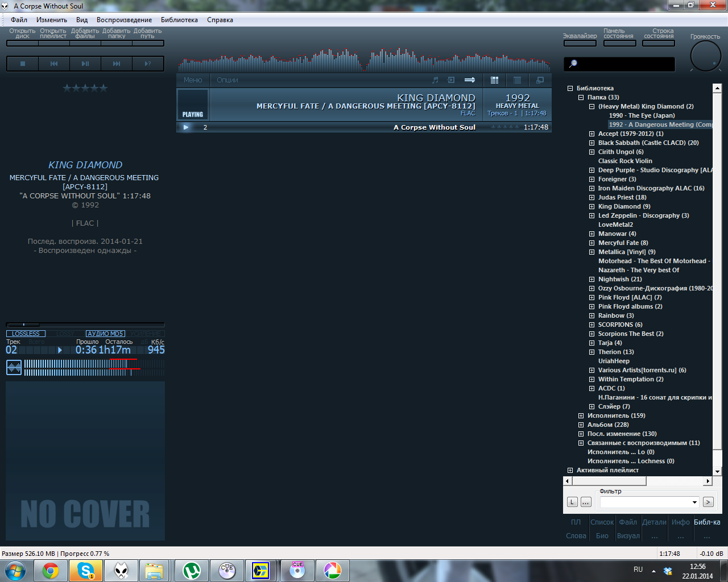The height and width of the screenshot is (582, 728).
Task: Switch to the grid layout view icon
Action: (x=494, y=80)
